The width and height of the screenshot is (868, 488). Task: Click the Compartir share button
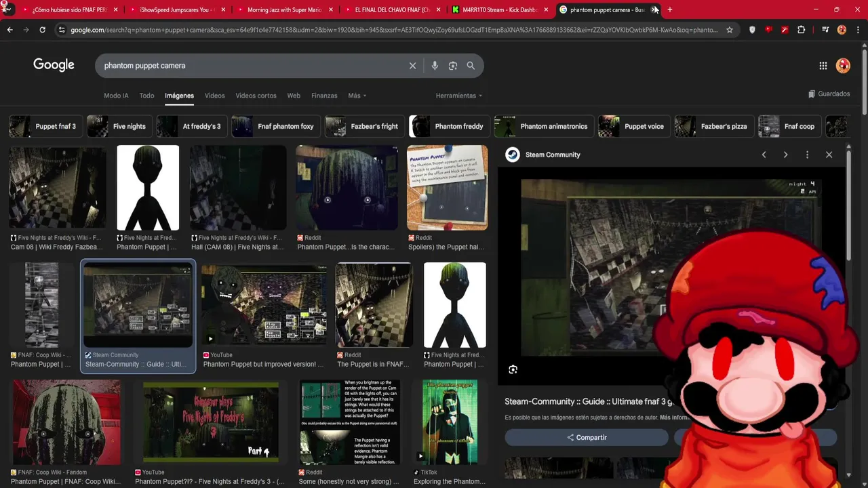click(x=587, y=437)
